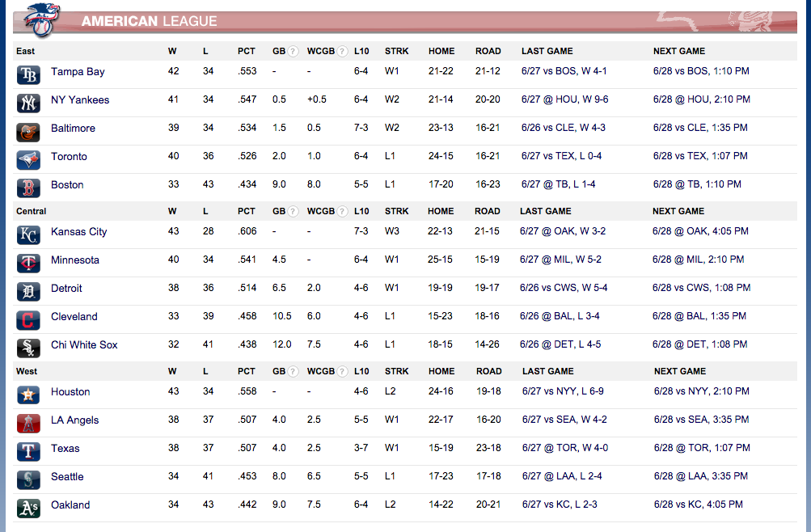The image size is (811, 532).
Task: Open Detroit last game 6/26 vs CWS
Action: click(x=564, y=288)
